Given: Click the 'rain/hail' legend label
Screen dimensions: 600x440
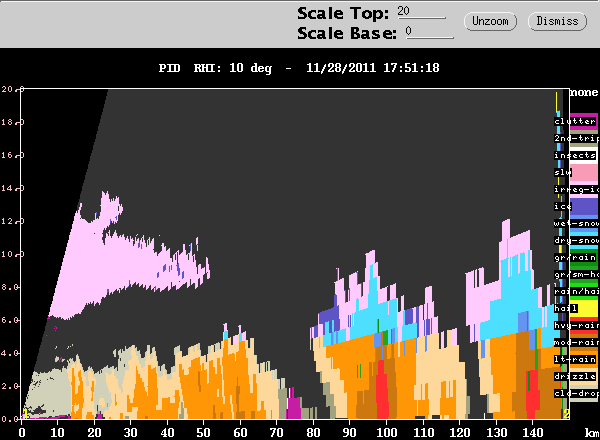Looking at the screenshot, I should (576, 291).
